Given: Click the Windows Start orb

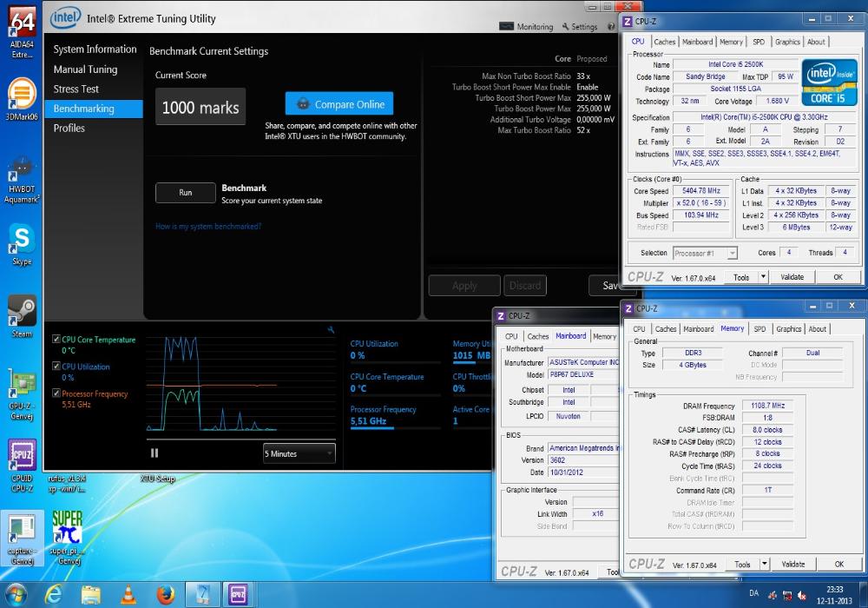Looking at the screenshot, I should pyautogui.click(x=15, y=595).
